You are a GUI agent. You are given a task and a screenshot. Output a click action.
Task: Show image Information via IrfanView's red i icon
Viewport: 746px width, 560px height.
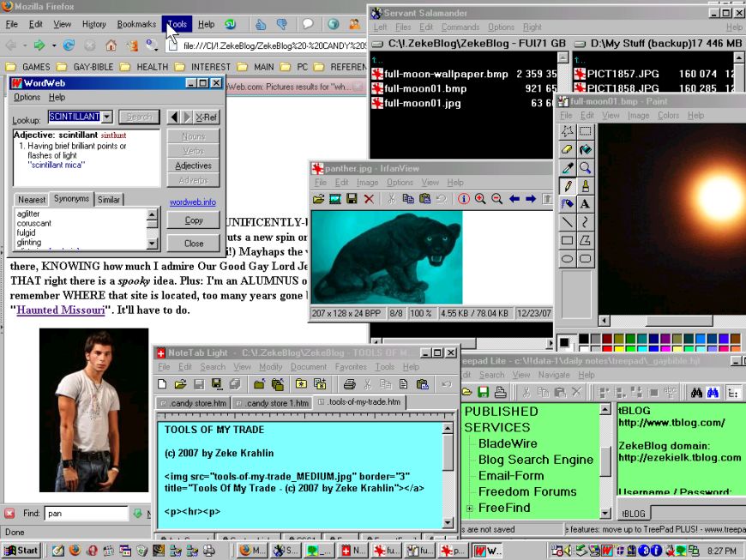[x=463, y=199]
